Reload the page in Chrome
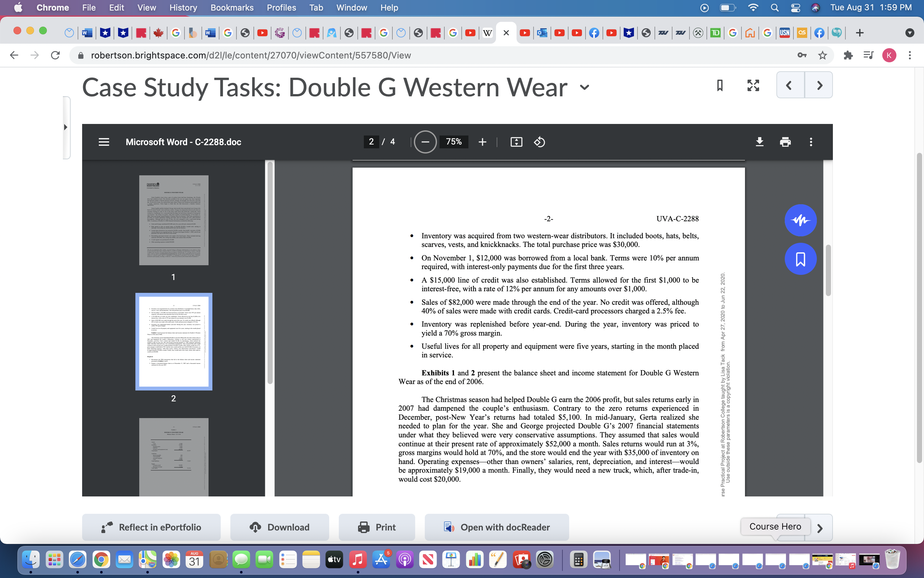 click(x=56, y=55)
